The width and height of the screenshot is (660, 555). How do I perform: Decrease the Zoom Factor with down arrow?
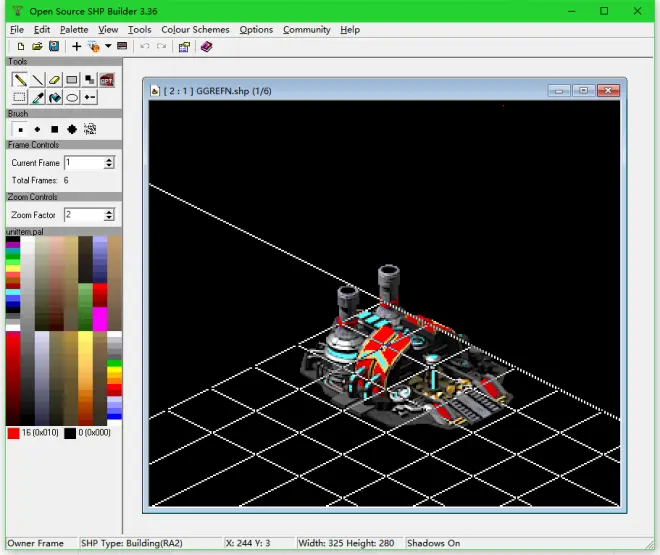click(x=109, y=218)
